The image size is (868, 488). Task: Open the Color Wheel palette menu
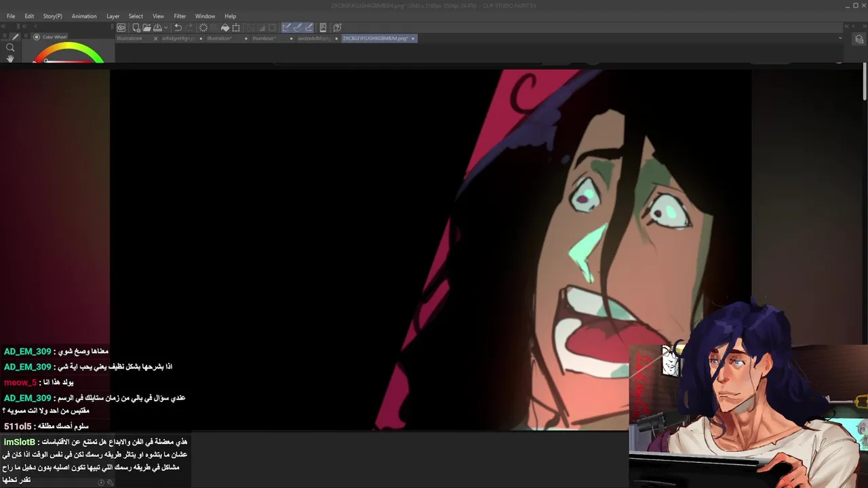(26, 36)
